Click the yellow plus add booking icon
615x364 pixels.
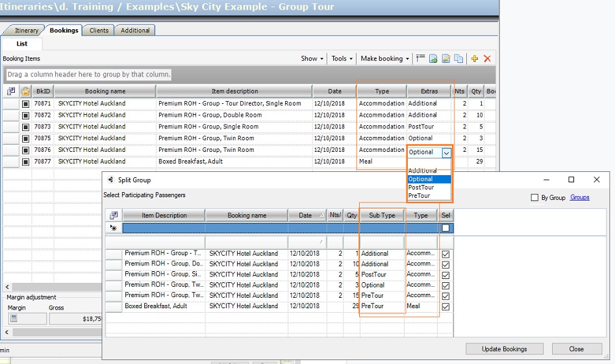point(475,58)
